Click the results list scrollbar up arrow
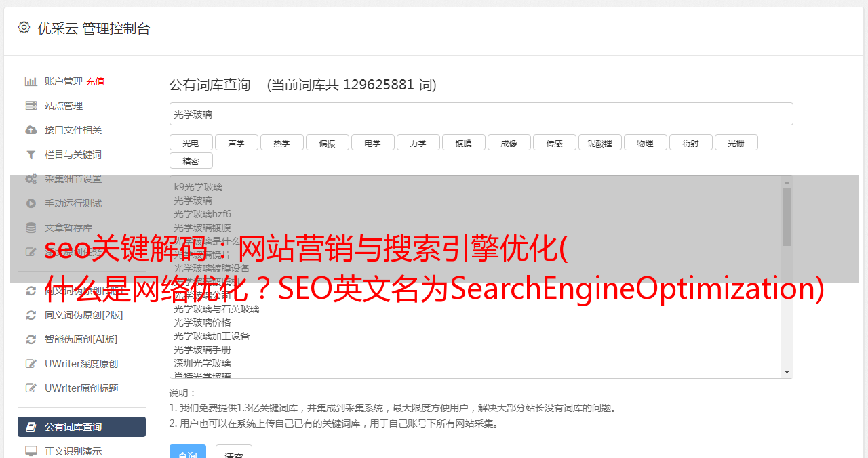Viewport: 868px width, 458px height. click(787, 182)
